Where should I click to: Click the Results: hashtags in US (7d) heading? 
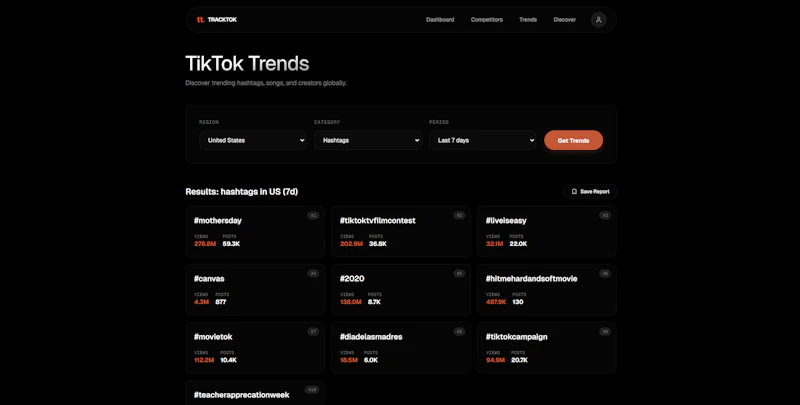241,192
